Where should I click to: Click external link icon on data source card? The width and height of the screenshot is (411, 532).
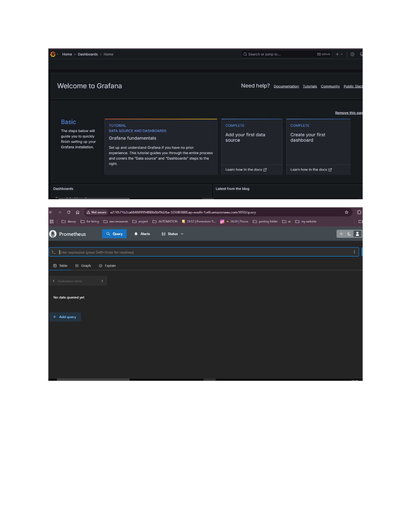(265, 170)
